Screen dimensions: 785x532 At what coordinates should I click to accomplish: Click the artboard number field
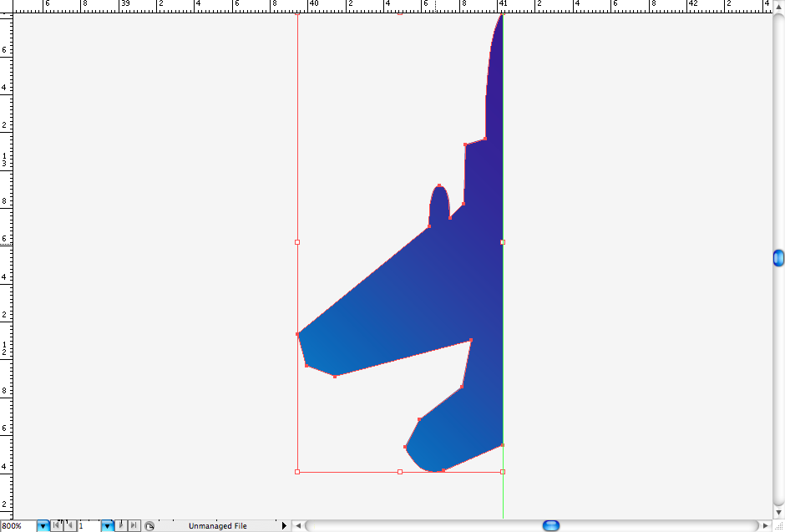click(x=88, y=526)
